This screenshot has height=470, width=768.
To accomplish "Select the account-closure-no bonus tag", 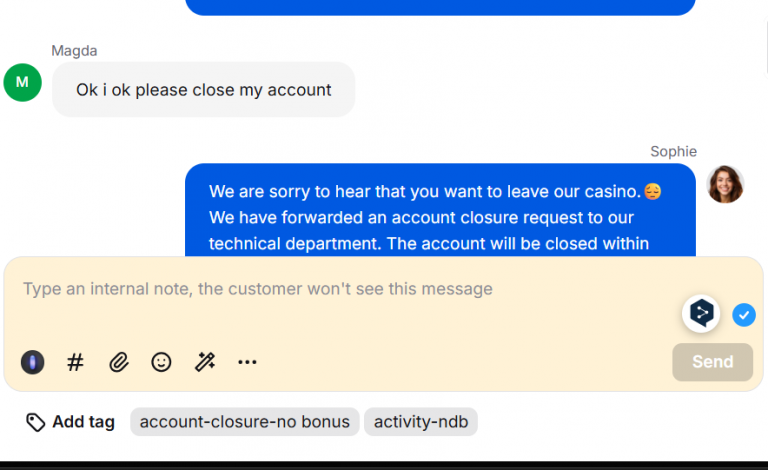I will [x=244, y=422].
